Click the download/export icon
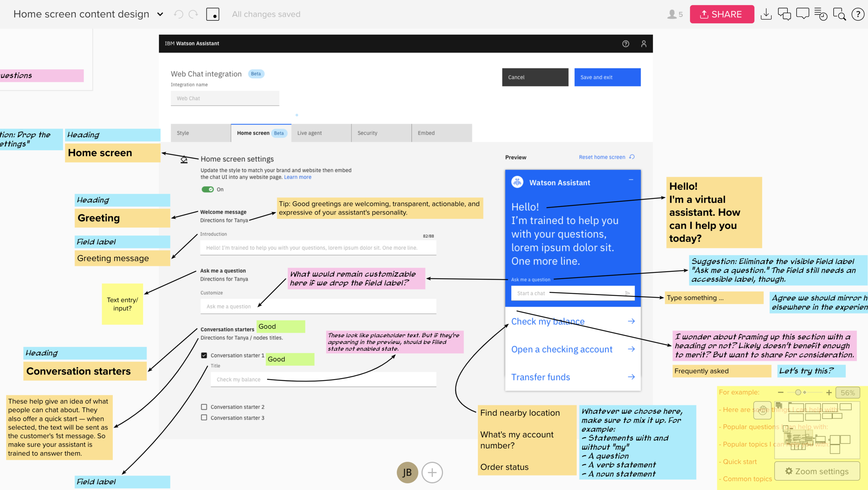This screenshot has height=490, width=868. tap(766, 14)
